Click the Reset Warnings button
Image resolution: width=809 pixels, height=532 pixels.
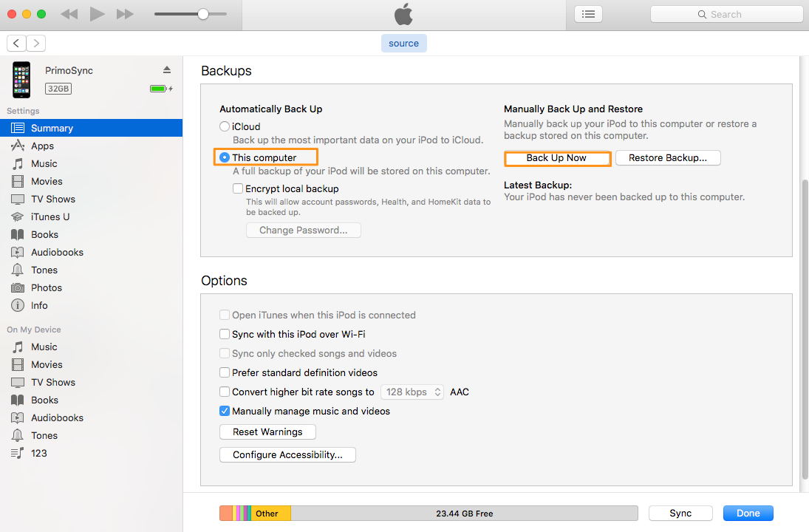click(267, 432)
